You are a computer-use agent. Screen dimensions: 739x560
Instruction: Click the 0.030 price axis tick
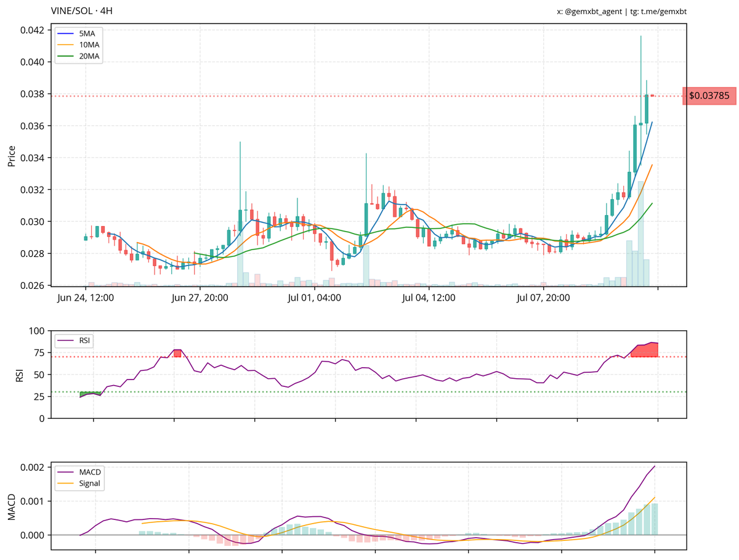pos(32,222)
